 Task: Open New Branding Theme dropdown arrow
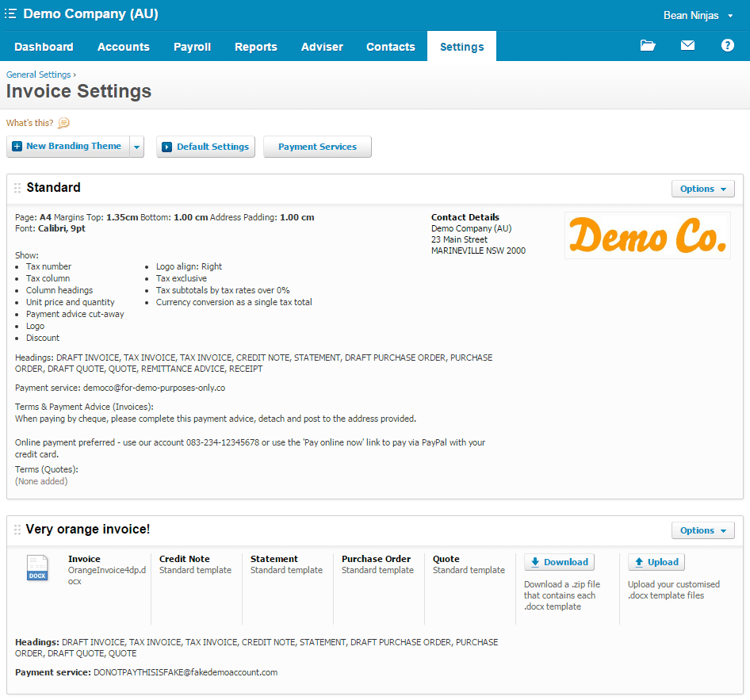point(137,147)
